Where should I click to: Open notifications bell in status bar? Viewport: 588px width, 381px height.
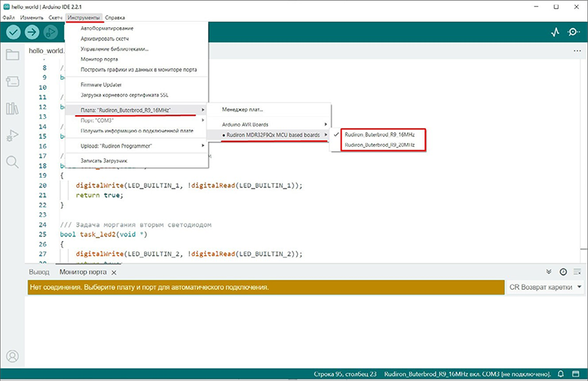pos(561,374)
